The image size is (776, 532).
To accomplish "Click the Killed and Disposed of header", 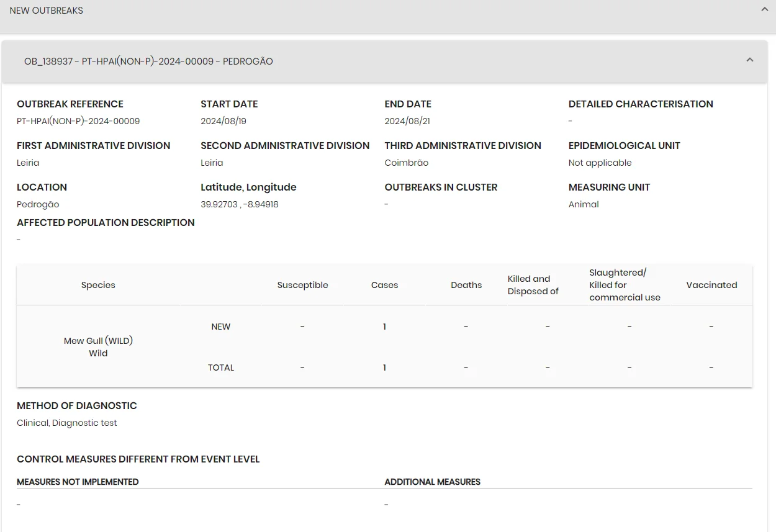I will [533, 285].
